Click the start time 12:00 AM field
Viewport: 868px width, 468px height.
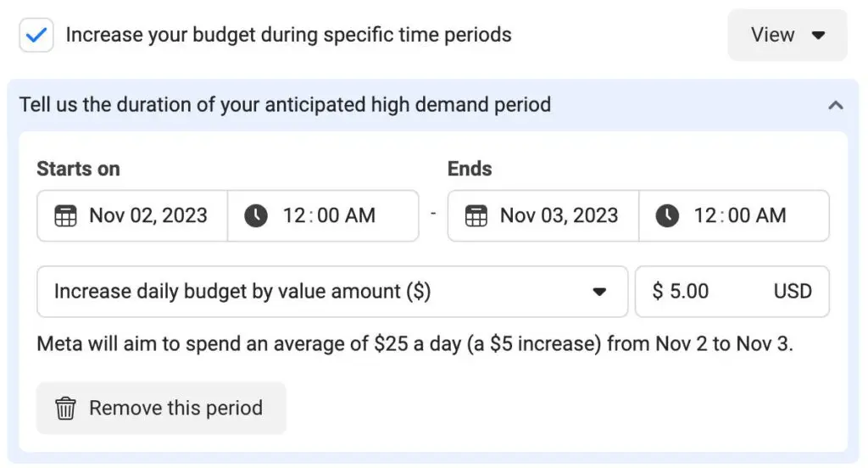pyautogui.click(x=329, y=216)
